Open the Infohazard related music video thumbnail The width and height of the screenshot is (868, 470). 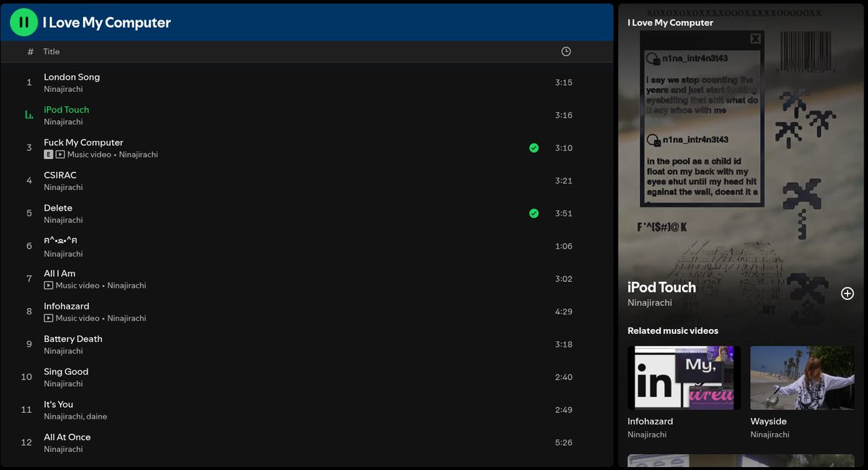coord(684,377)
